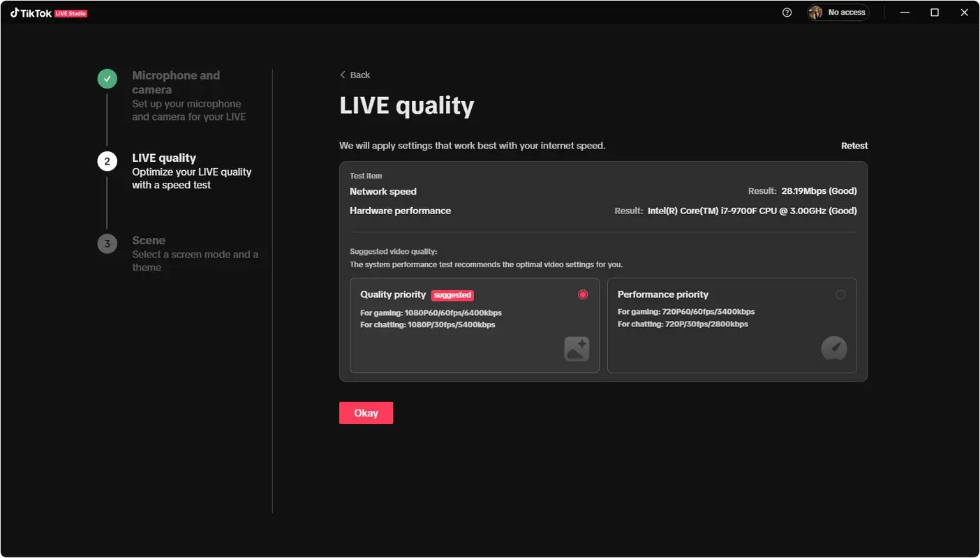This screenshot has width=980, height=558.
Task: Click Retest to rerun speed test
Action: tap(854, 145)
